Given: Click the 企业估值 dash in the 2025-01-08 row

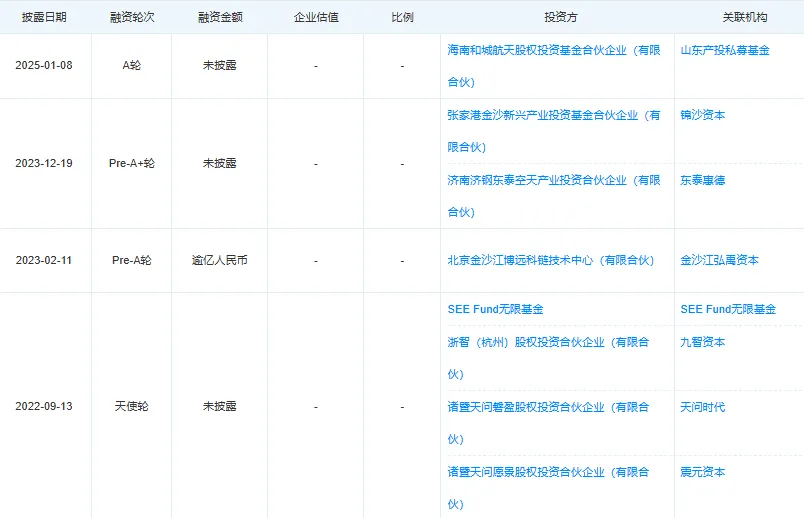Looking at the screenshot, I should (x=316, y=66).
